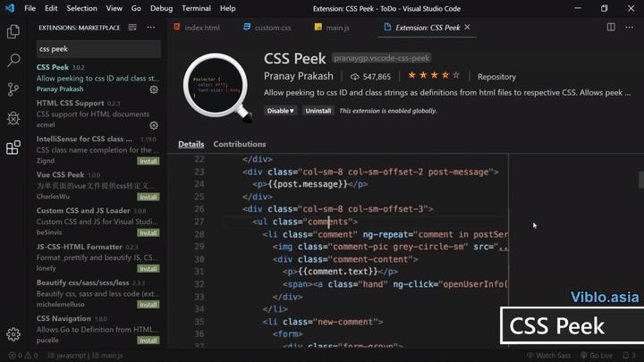Split the editor to the right
Screen dimensions: 644x362
(611, 27)
